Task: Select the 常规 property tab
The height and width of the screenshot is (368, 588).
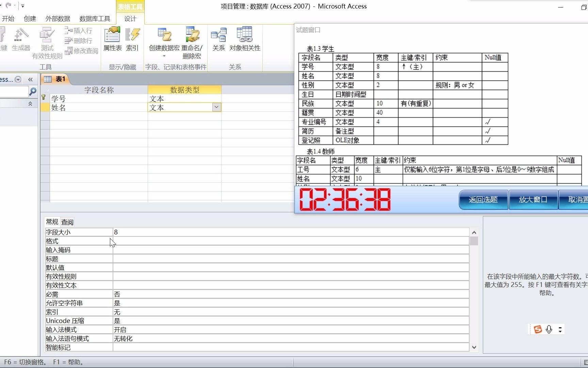Action: 52,222
